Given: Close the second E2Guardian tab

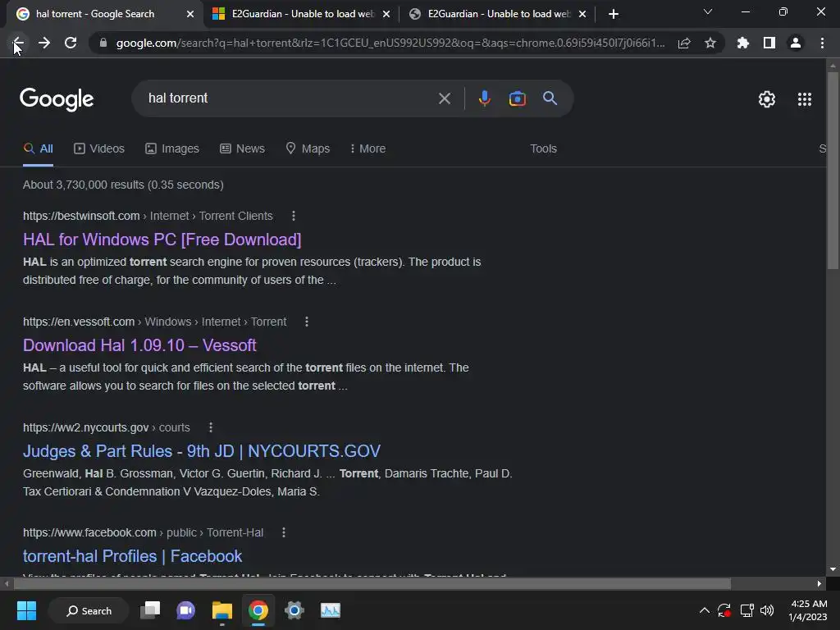Looking at the screenshot, I should [x=582, y=14].
